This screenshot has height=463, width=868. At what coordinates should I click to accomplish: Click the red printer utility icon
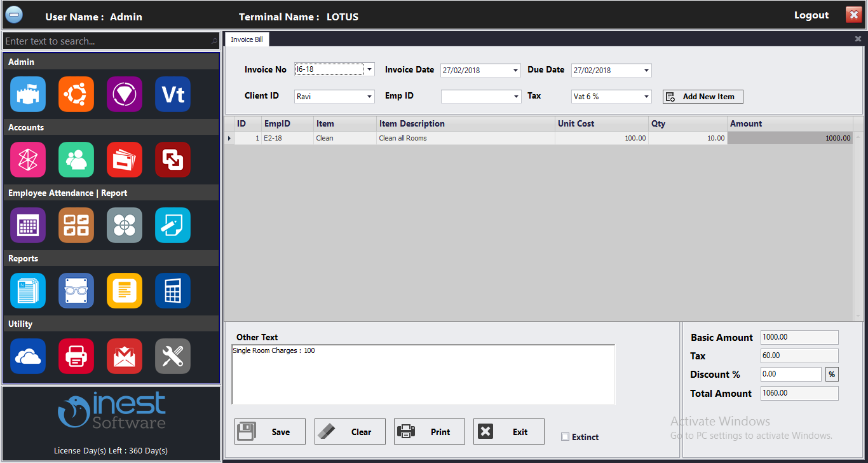[76, 356]
